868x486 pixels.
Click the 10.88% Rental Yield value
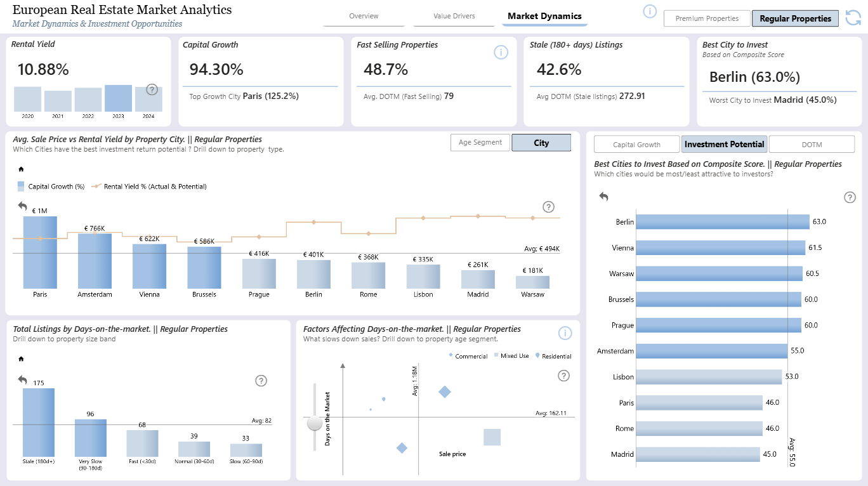point(43,70)
